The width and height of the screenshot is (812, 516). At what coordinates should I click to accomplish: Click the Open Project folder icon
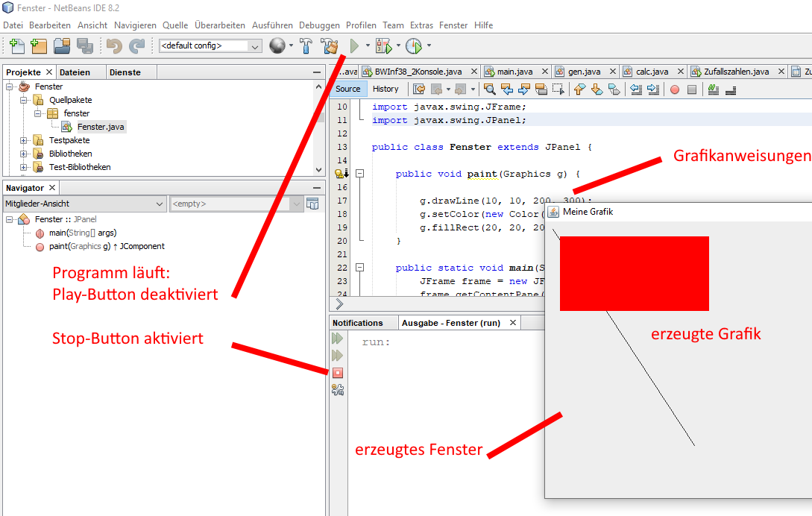(61, 46)
